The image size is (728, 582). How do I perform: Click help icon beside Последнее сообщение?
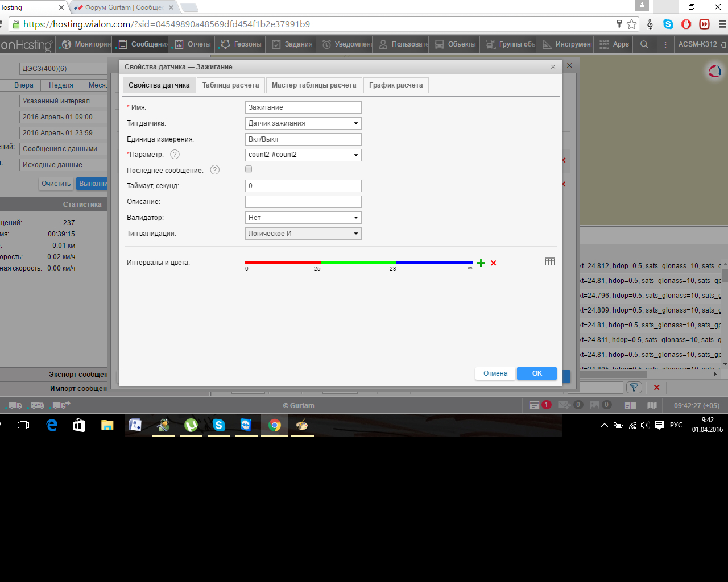tap(215, 170)
